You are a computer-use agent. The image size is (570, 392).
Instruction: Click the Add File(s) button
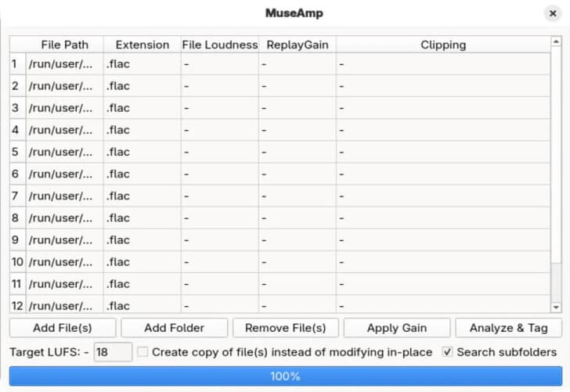tap(63, 328)
